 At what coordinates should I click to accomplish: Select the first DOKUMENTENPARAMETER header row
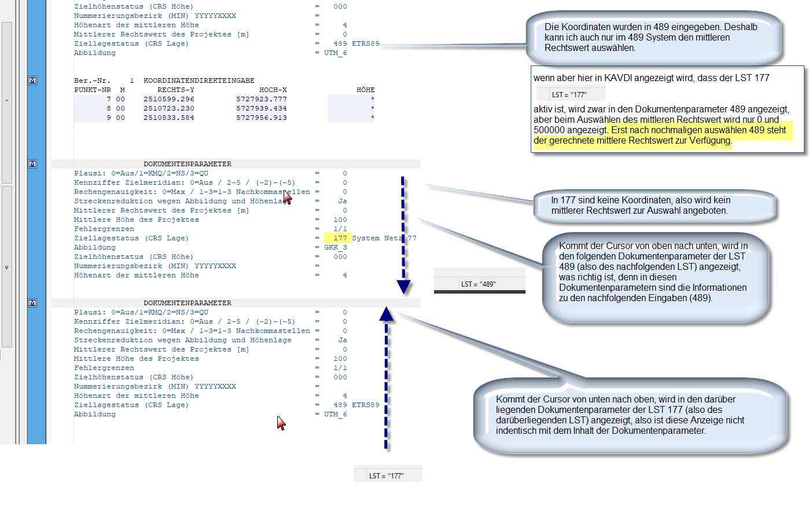click(188, 164)
